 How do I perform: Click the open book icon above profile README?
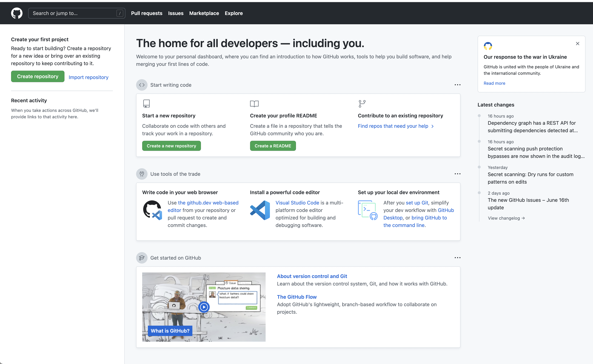pos(254,104)
